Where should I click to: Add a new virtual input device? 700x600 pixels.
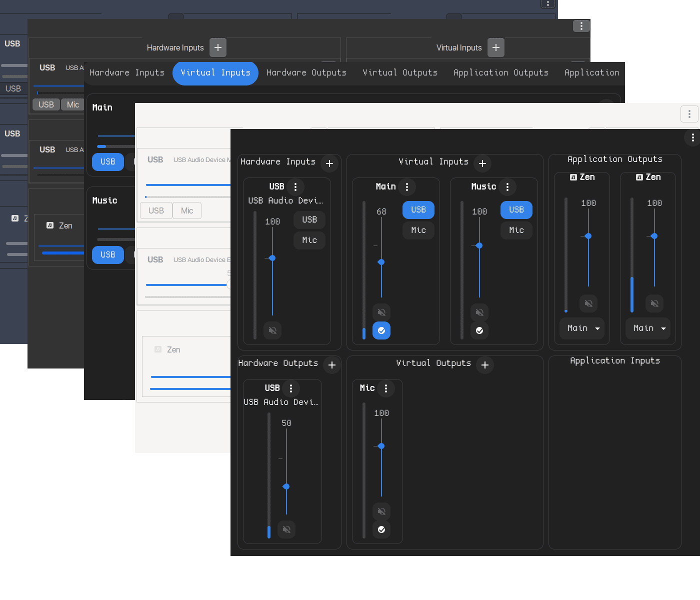pyautogui.click(x=482, y=163)
